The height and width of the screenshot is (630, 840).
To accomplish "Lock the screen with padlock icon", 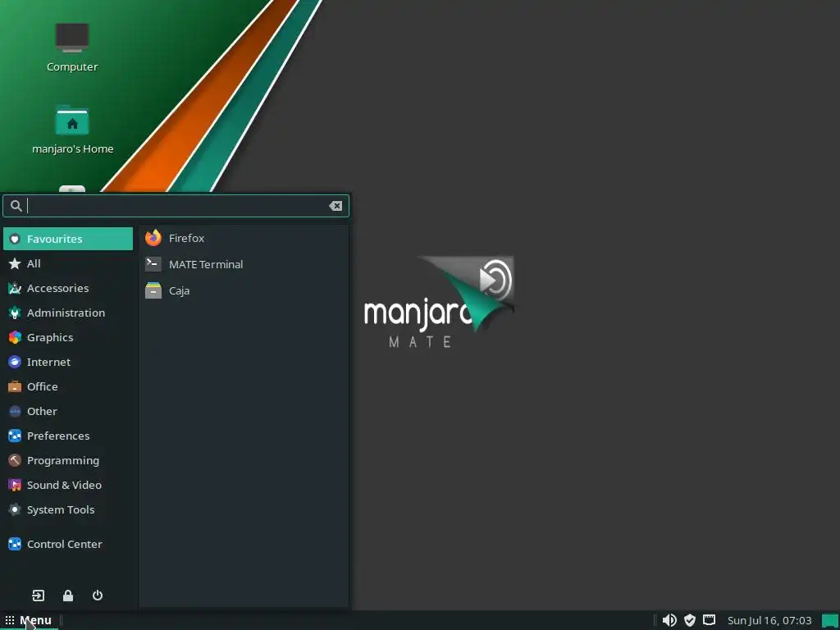I will click(x=68, y=596).
